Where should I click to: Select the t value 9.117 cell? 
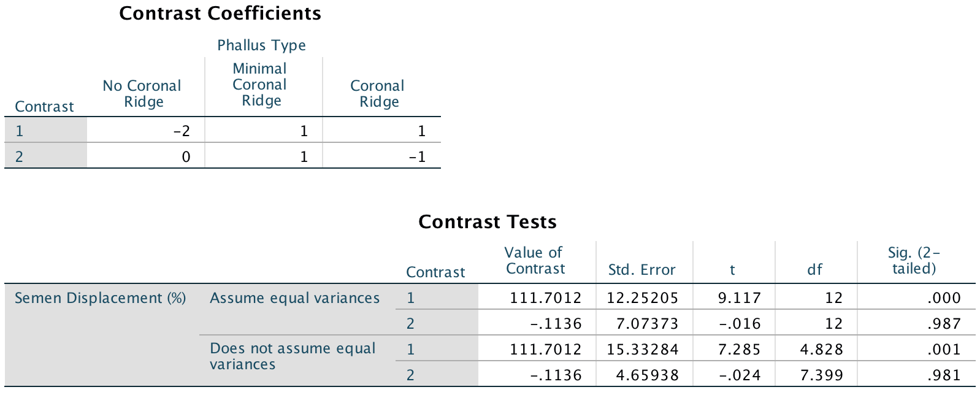click(x=739, y=298)
